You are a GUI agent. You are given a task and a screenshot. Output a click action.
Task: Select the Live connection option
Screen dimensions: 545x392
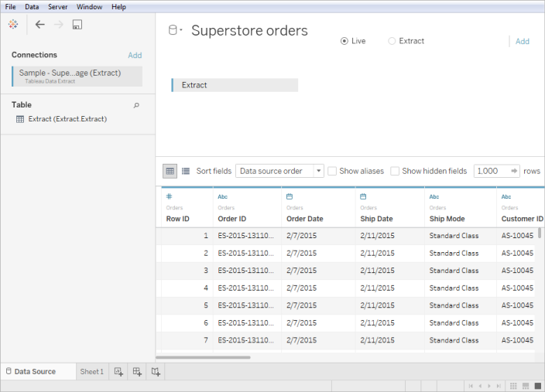[344, 41]
